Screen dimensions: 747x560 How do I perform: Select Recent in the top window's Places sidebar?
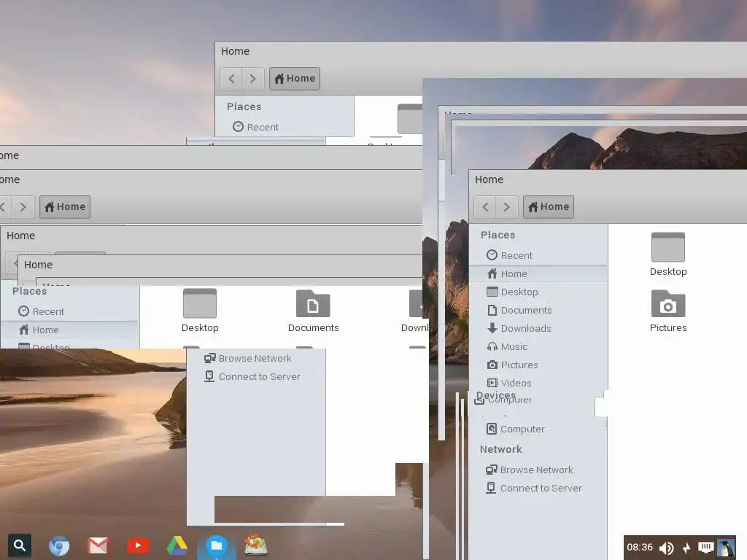256,127
